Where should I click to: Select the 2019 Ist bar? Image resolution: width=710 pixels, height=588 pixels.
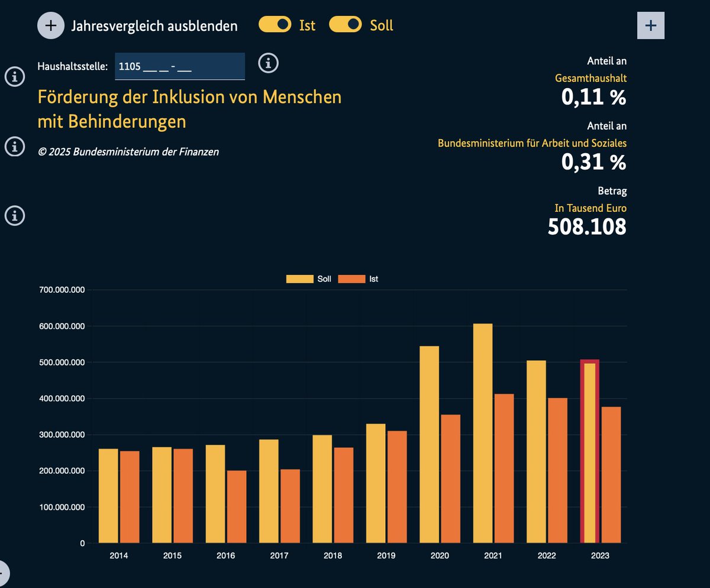(x=397, y=487)
